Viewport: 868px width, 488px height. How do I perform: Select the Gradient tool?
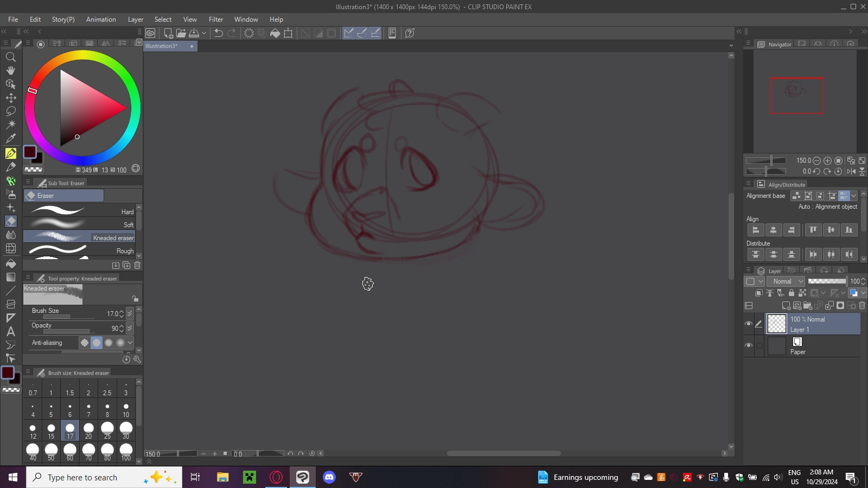click(10, 277)
